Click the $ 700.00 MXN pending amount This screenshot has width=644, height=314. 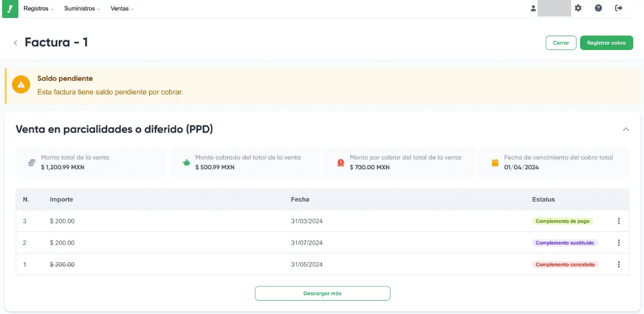pos(370,168)
